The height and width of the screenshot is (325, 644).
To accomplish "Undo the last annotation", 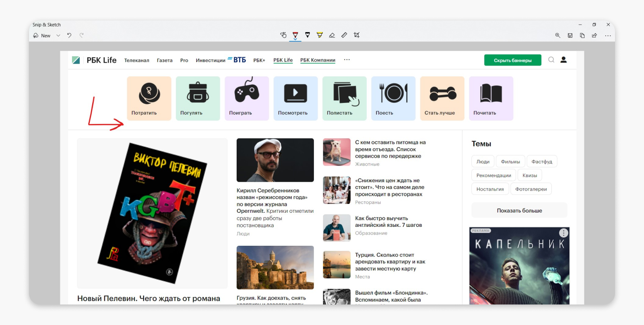I will click(x=69, y=35).
